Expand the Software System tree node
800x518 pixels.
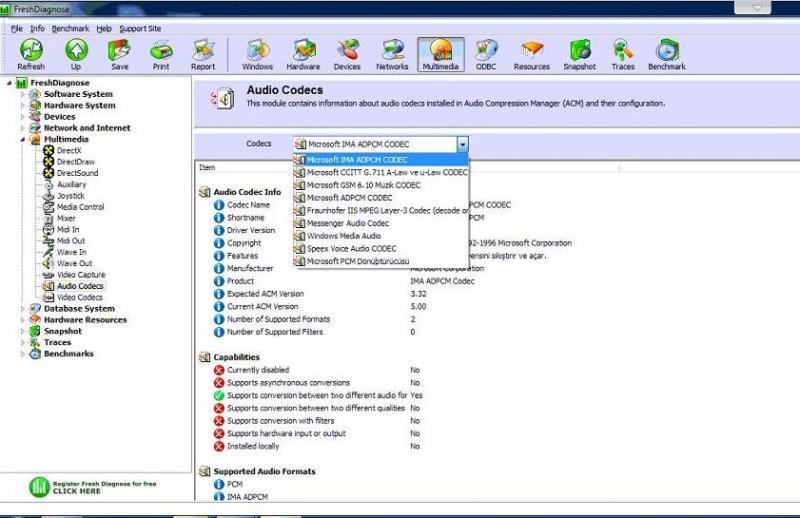pos(23,94)
